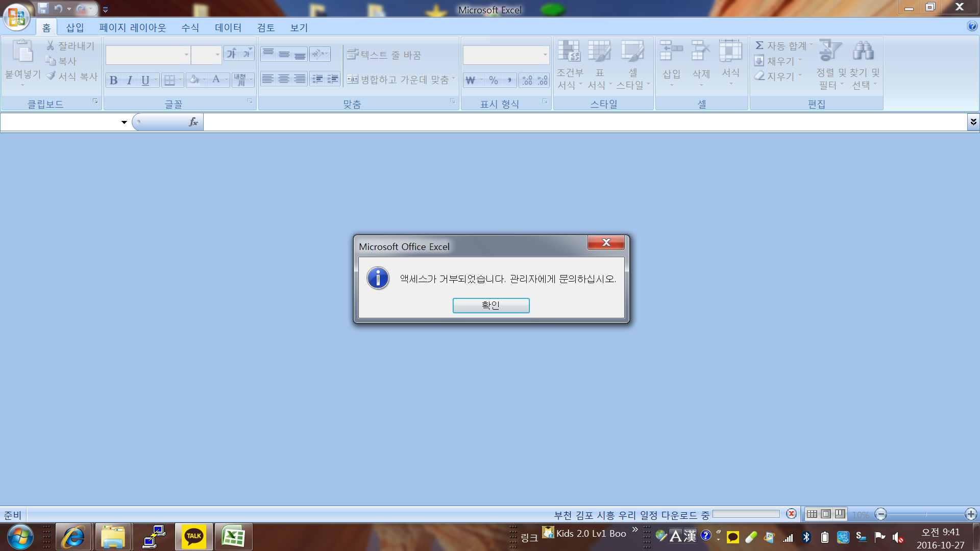The width and height of the screenshot is (980, 551).
Task: Open KakaoTalk from the taskbar
Action: coord(193,536)
